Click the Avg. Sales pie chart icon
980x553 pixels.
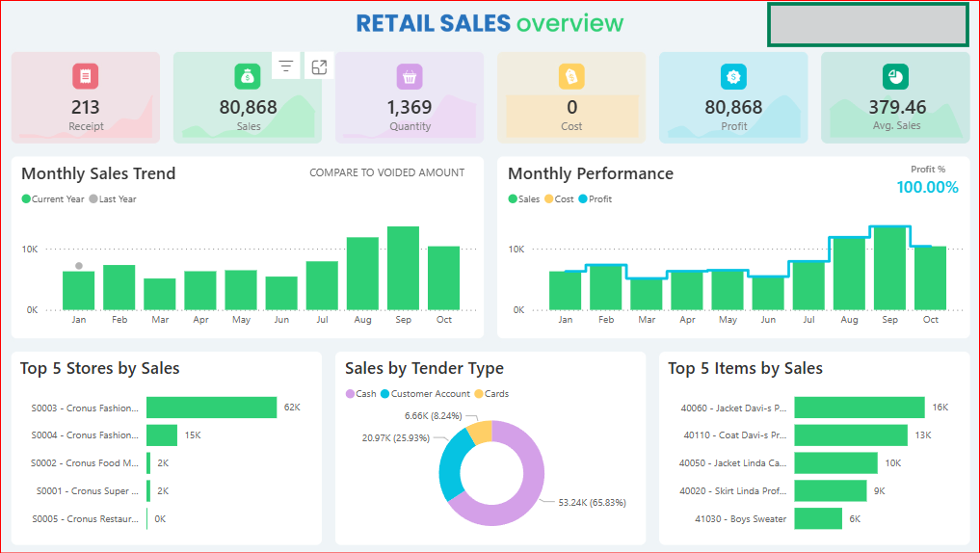tap(895, 76)
